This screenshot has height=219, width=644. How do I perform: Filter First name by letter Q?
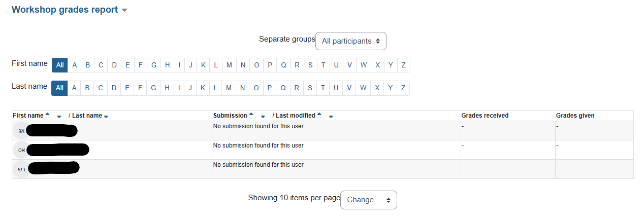[283, 65]
